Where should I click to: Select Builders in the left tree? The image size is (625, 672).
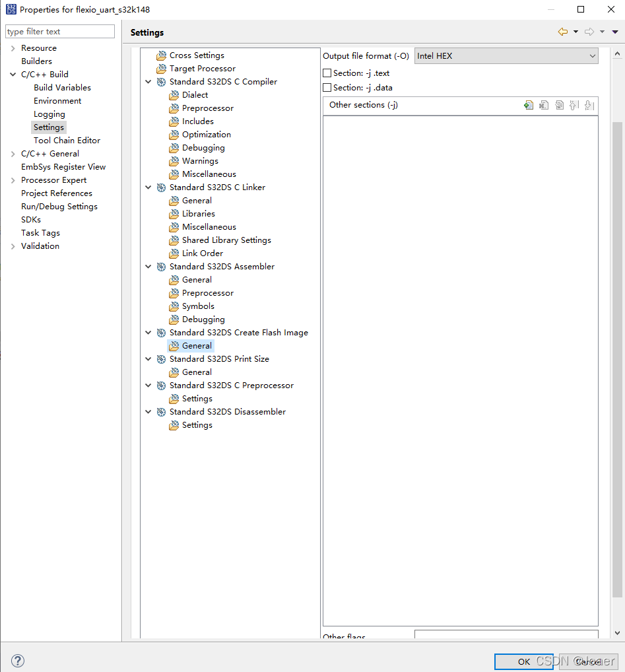[36, 61]
